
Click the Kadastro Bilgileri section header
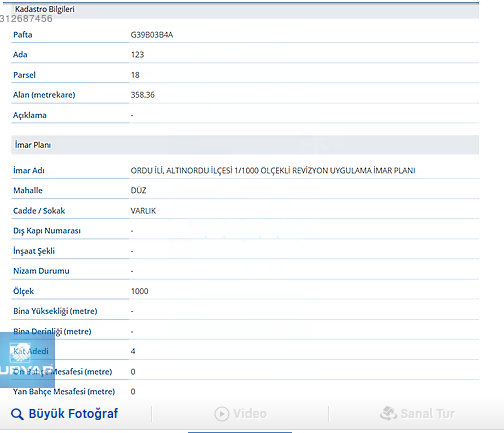[245, 10]
